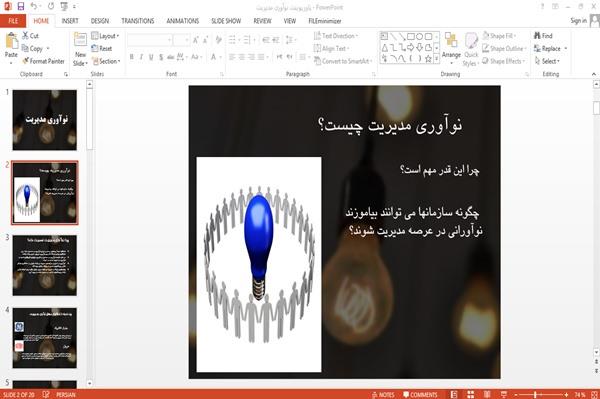Screen dimensions: 600x399
Task: Click Sign in link
Action: coord(578,21)
